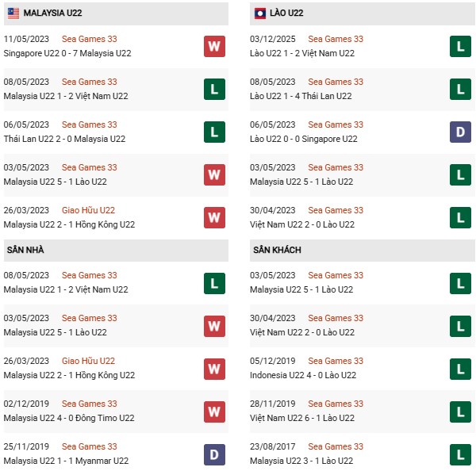The image size is (476, 471).
Task: Open Sea Games 33 link dated 03/12/2025
Action: pyautogui.click(x=336, y=39)
